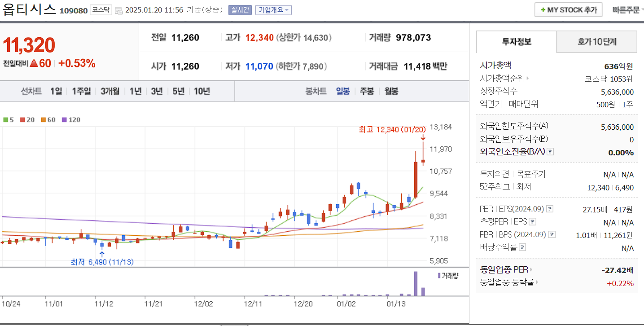The image size is (644, 326).
Task: Switch to the 호가 10단계 tab
Action: tap(596, 41)
